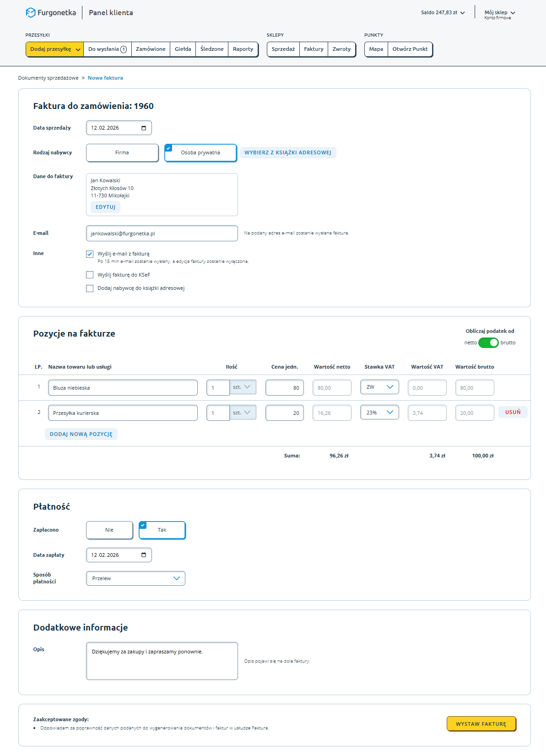Check Dodaj nabywcę do książki adresowej

tap(90, 288)
